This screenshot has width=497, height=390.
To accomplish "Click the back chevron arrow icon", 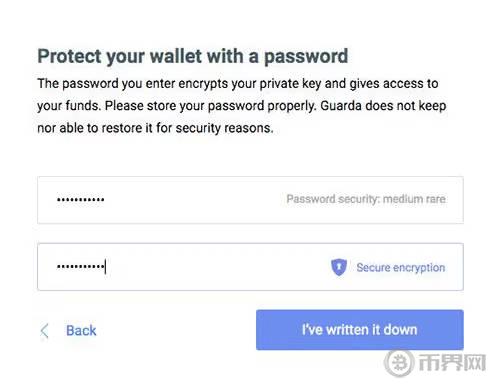I will 44,331.
